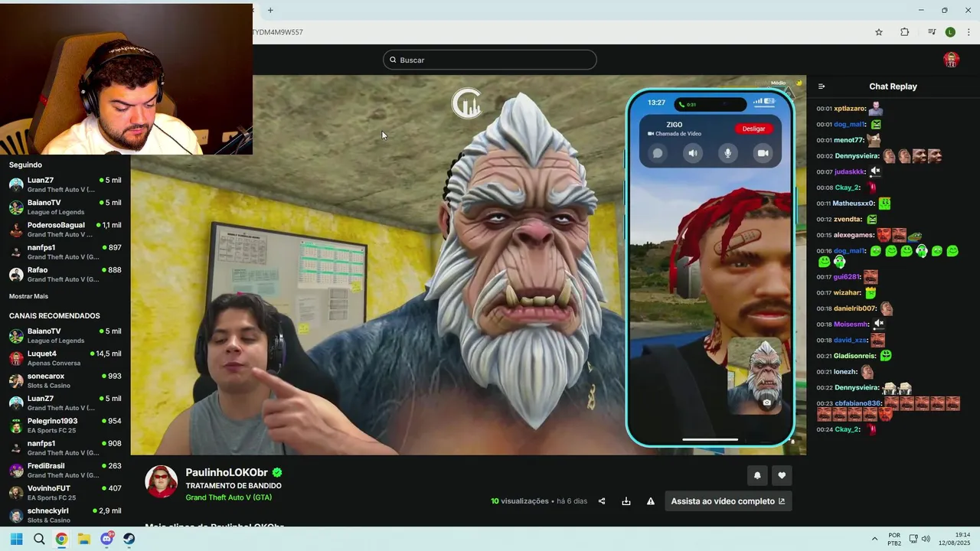Open a new browser tab
The image size is (980, 551).
click(x=270, y=10)
